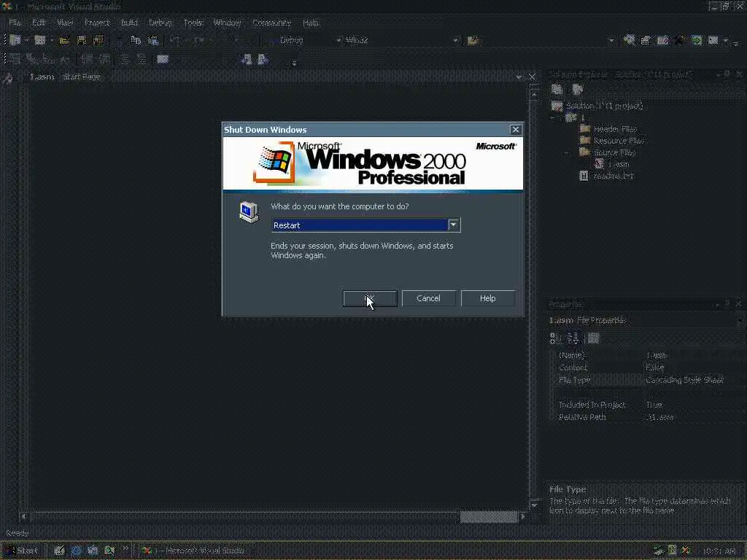Select the Relative Path property row
This screenshot has width=747, height=560.
648,417
